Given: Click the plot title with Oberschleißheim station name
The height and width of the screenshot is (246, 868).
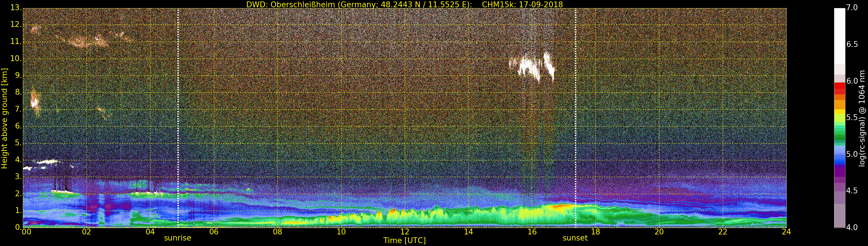Looking at the screenshot, I should click(x=404, y=4).
